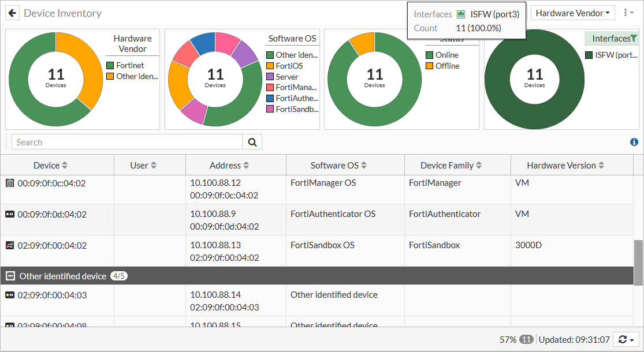
Task: Select the Online legend entry
Action: pos(446,55)
